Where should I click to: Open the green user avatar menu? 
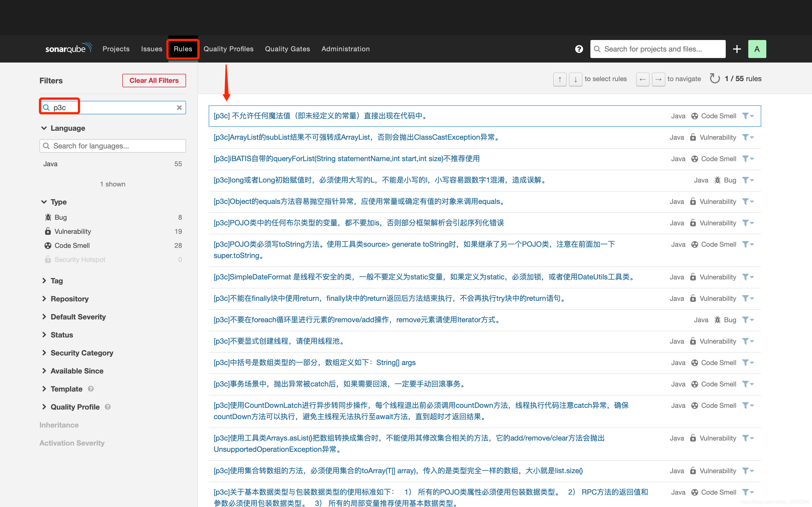[757, 49]
